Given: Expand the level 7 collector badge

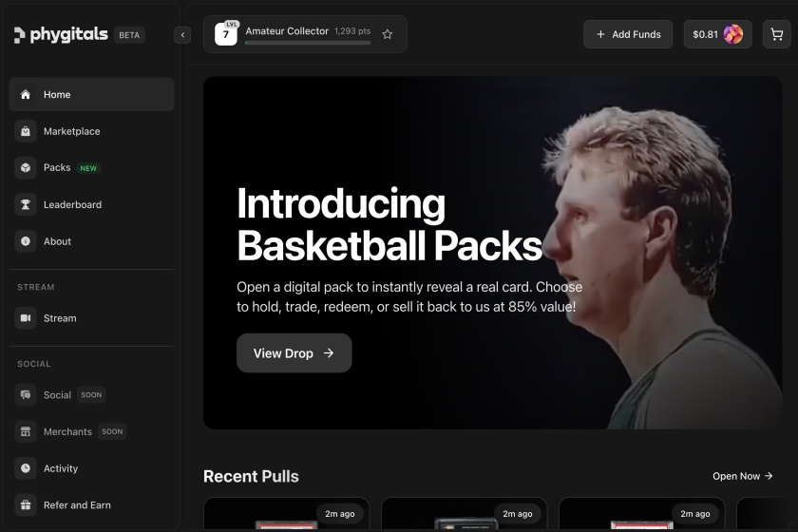Looking at the screenshot, I should (x=226, y=34).
